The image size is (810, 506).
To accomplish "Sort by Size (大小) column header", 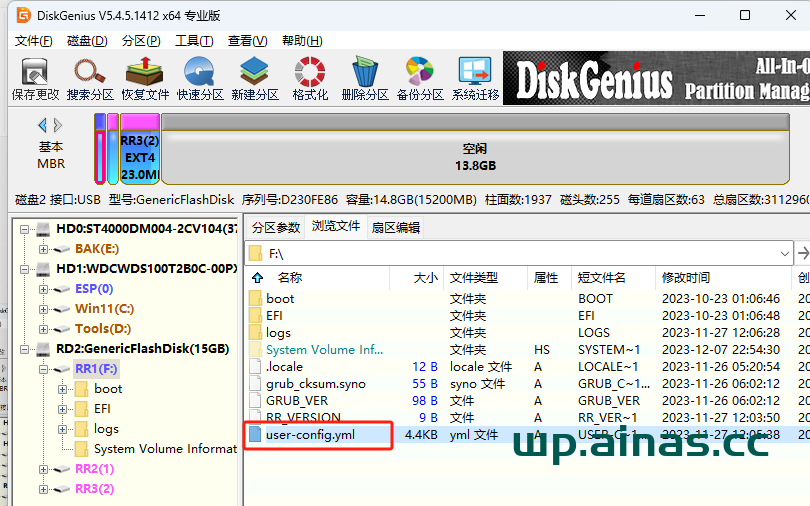I will (x=426, y=278).
